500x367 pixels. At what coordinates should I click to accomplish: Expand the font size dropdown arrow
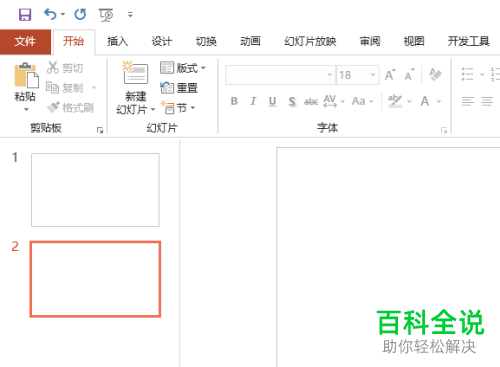[373, 75]
